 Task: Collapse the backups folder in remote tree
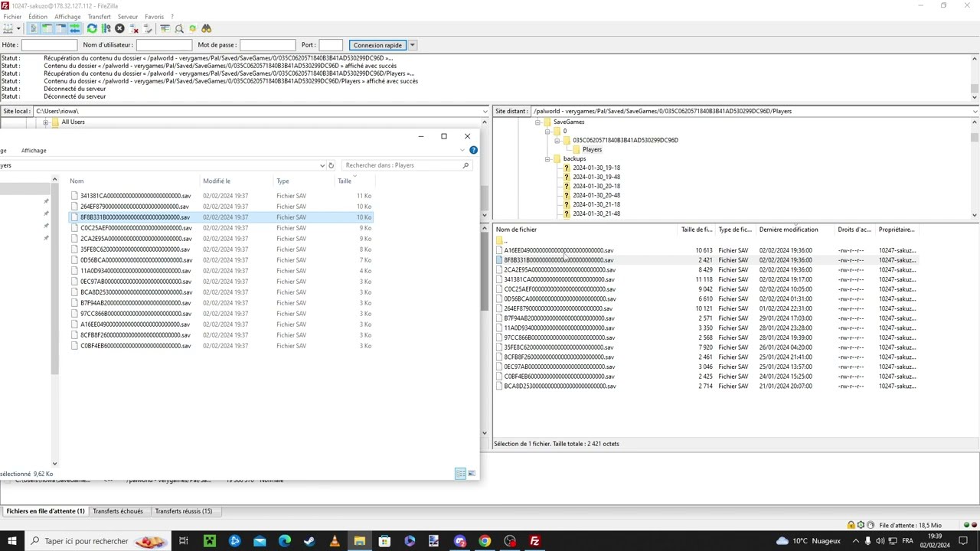click(x=547, y=159)
